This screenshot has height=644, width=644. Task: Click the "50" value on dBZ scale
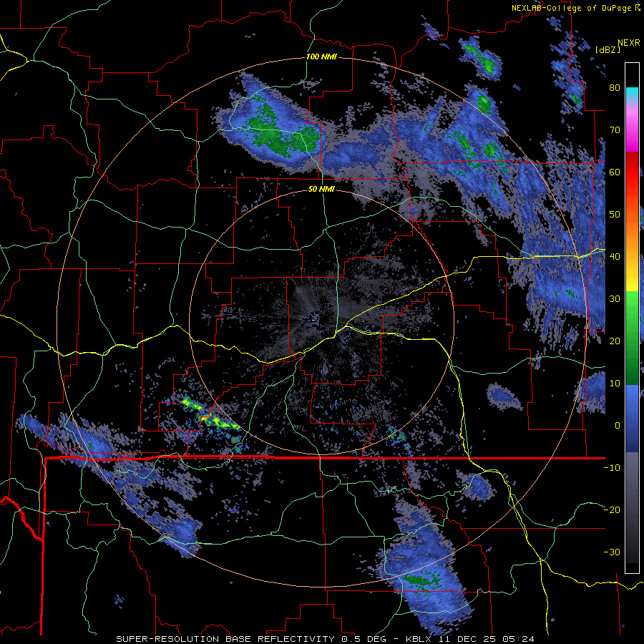click(x=615, y=215)
